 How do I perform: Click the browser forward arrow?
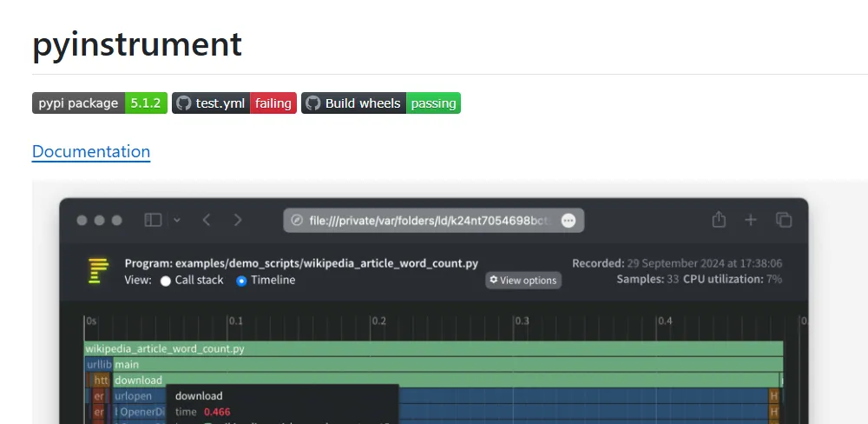pyautogui.click(x=238, y=220)
